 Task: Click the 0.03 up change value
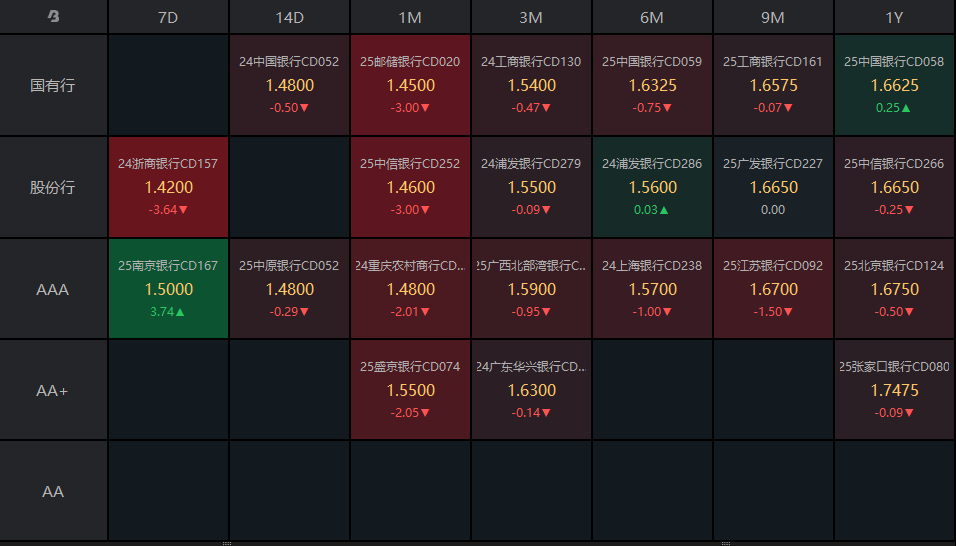[651, 210]
